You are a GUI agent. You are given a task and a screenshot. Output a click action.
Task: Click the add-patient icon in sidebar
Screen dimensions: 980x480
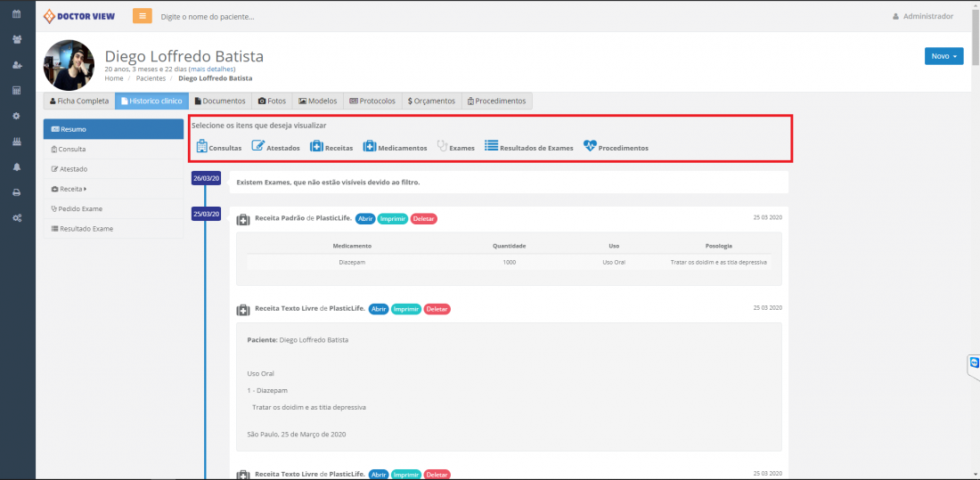(x=17, y=65)
